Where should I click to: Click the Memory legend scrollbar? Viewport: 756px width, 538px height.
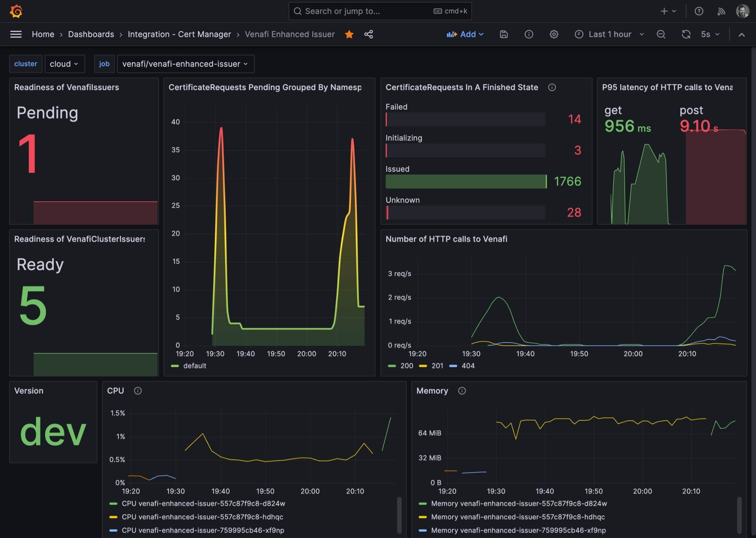pyautogui.click(x=739, y=515)
